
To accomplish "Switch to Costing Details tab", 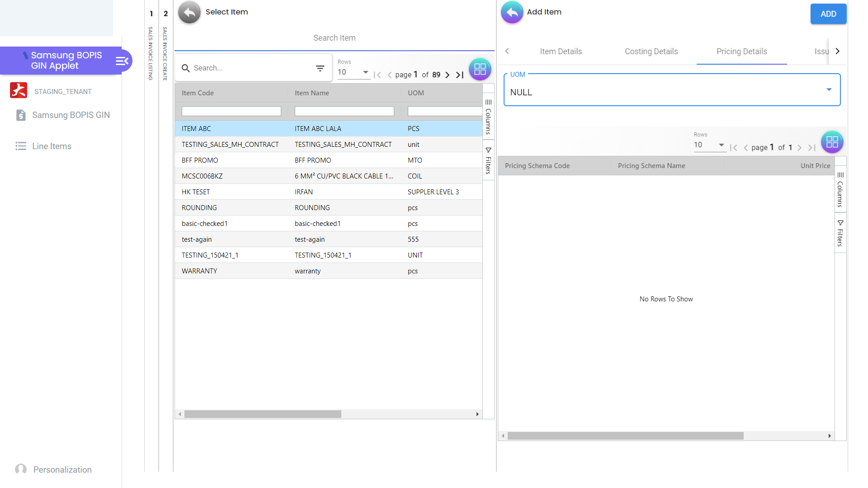I will pos(651,52).
